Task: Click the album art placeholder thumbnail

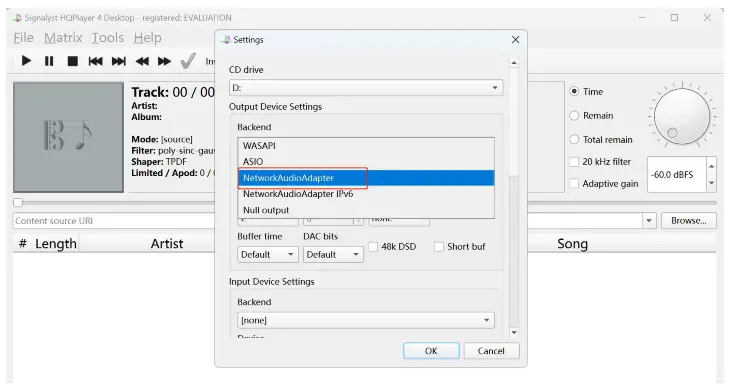Action: tap(68, 137)
